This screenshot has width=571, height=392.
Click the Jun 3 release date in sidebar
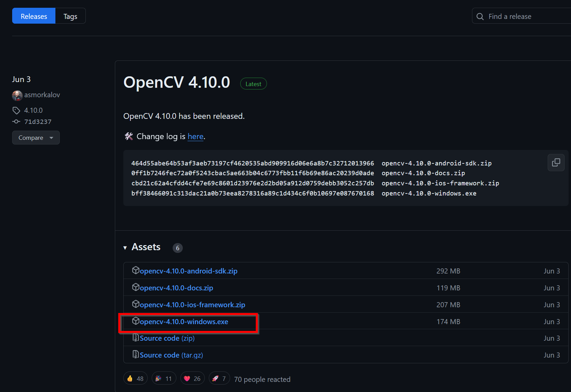pos(21,79)
